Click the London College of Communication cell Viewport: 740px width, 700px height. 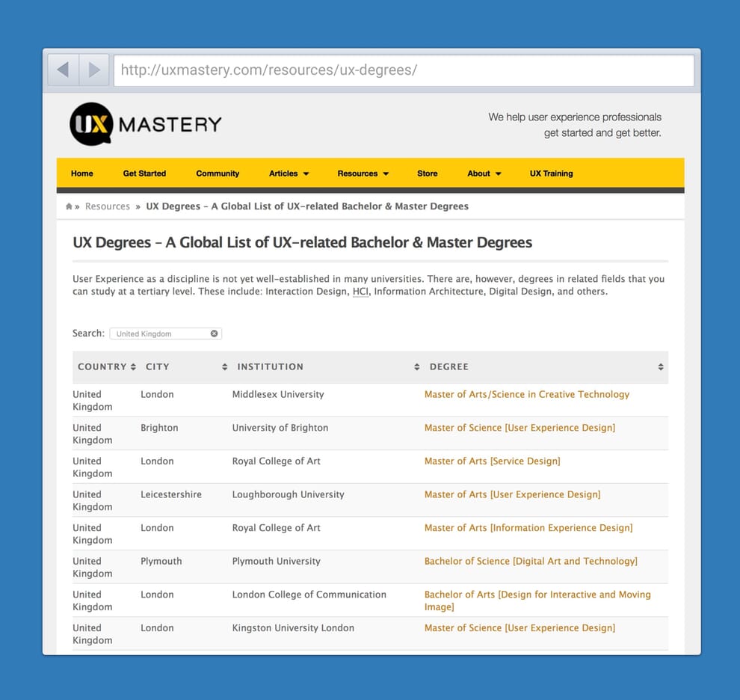pyautogui.click(x=309, y=595)
